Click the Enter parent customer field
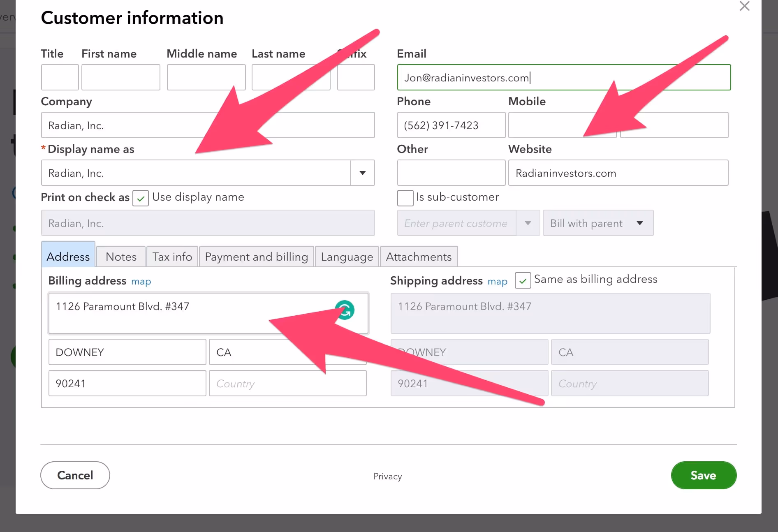The width and height of the screenshot is (778, 532). pos(456,223)
